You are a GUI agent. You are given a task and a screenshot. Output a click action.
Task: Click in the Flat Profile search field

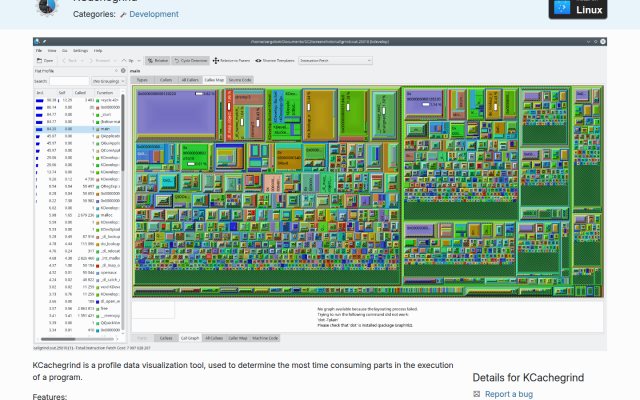69,81
